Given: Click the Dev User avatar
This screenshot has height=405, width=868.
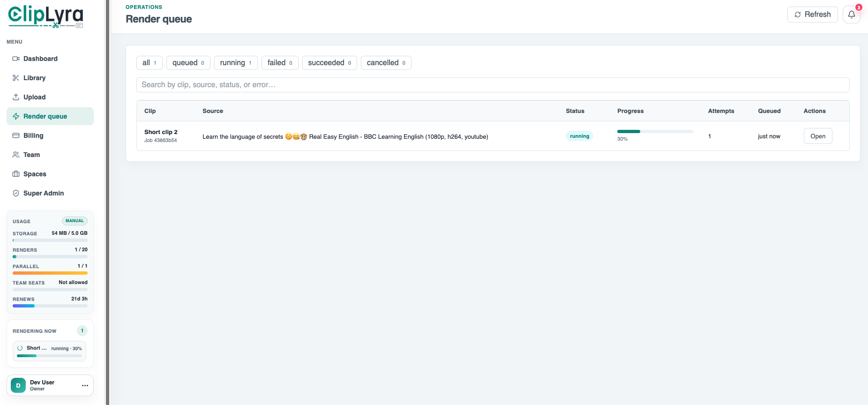Looking at the screenshot, I should coord(18,385).
